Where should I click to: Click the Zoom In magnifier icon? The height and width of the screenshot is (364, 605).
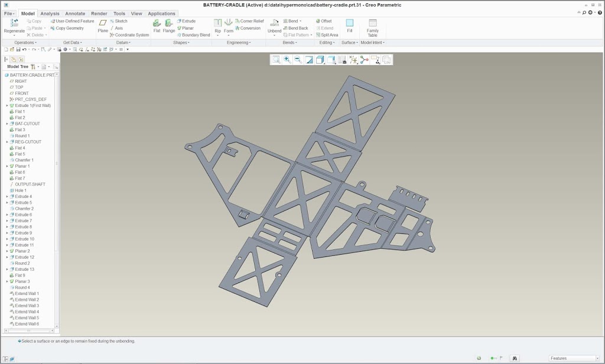pyautogui.click(x=287, y=60)
